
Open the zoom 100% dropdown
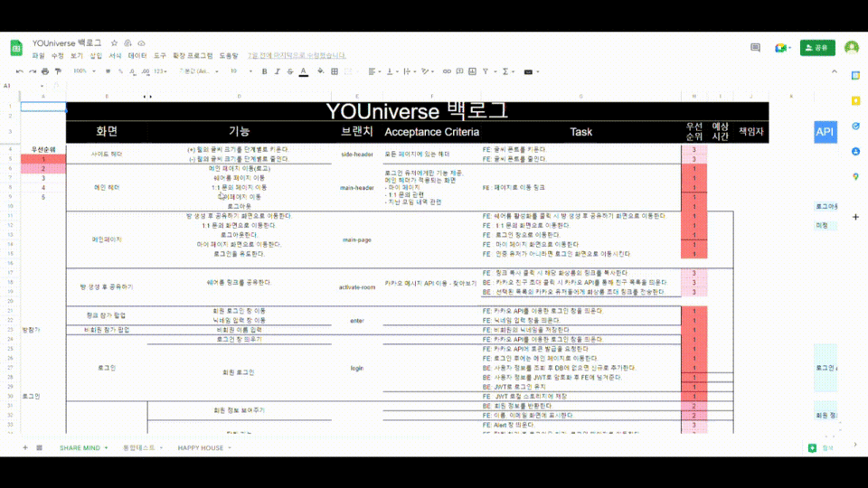click(x=84, y=71)
